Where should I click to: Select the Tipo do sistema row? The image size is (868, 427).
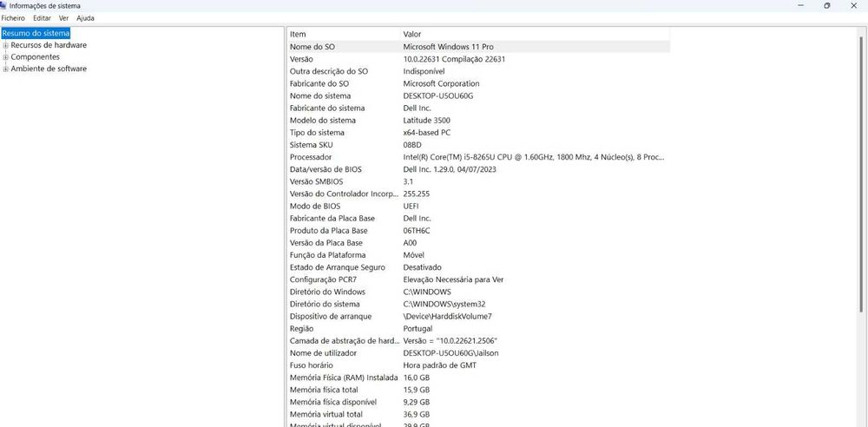pos(478,133)
